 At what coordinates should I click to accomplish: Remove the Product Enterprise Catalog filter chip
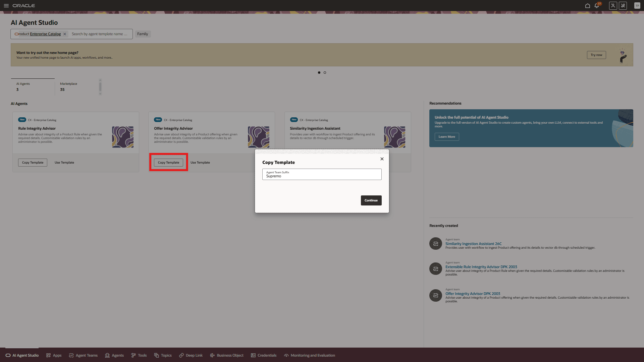pyautogui.click(x=65, y=34)
